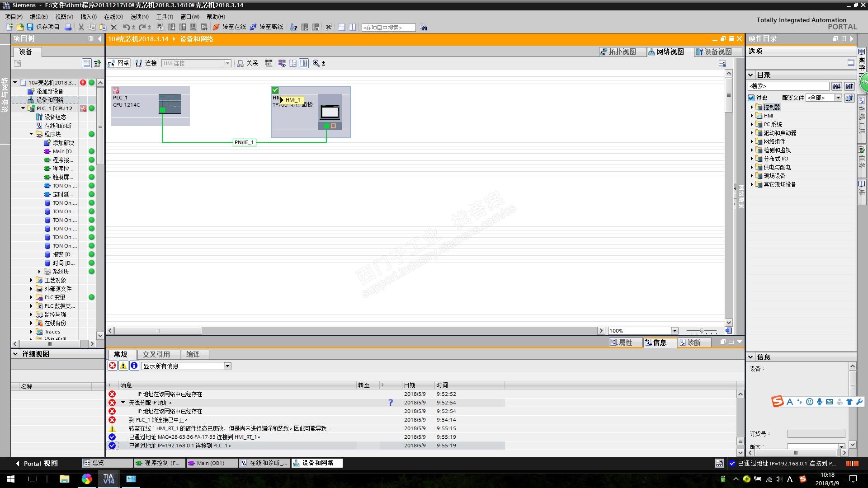Click the TIA V14 taskbar icon
This screenshot has width=868, height=488.
108,479
